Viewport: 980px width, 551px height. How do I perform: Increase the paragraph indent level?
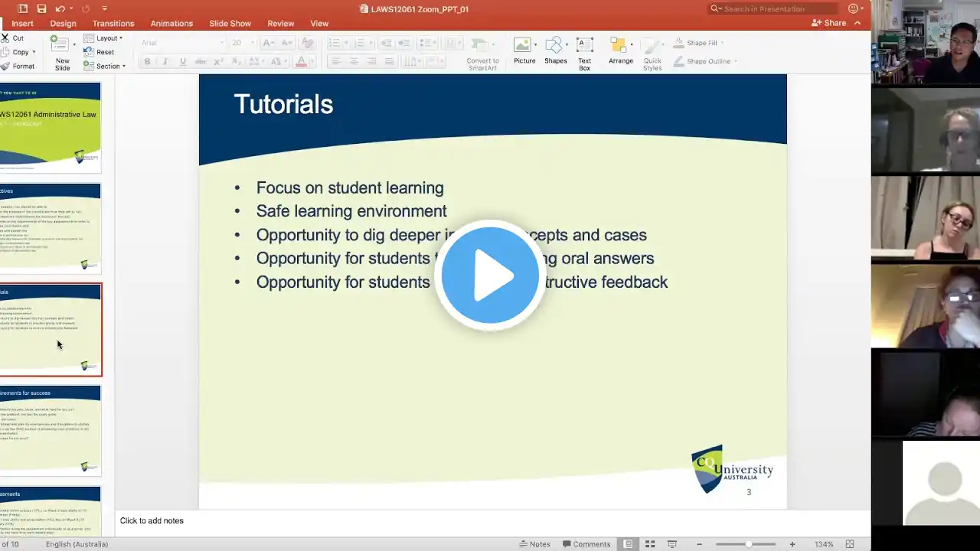[x=404, y=43]
